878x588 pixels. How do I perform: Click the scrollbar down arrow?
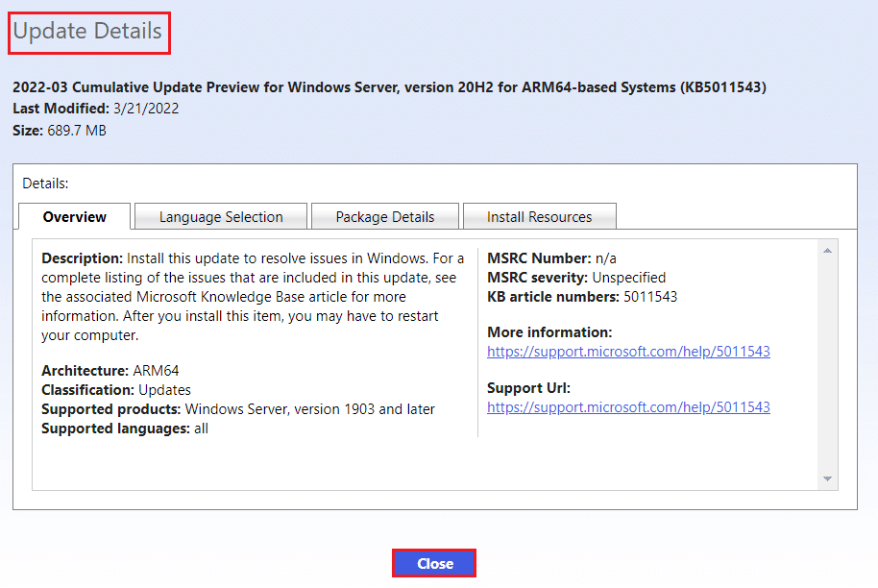pos(828,478)
